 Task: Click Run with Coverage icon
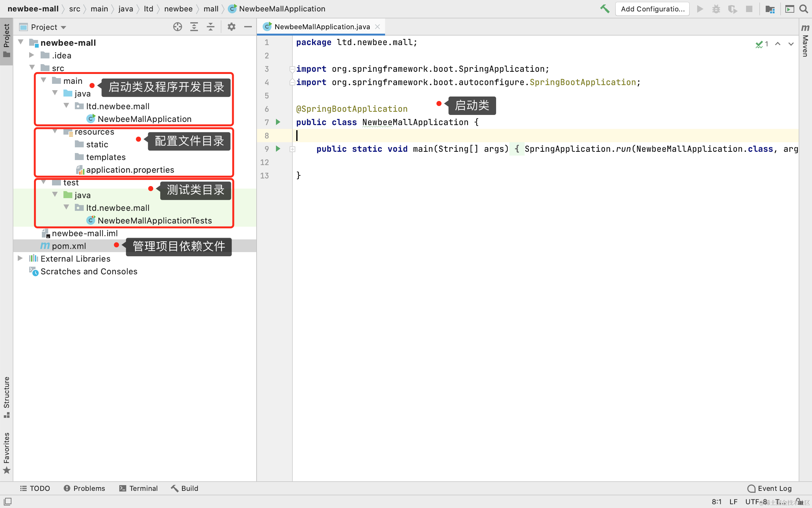(x=732, y=9)
